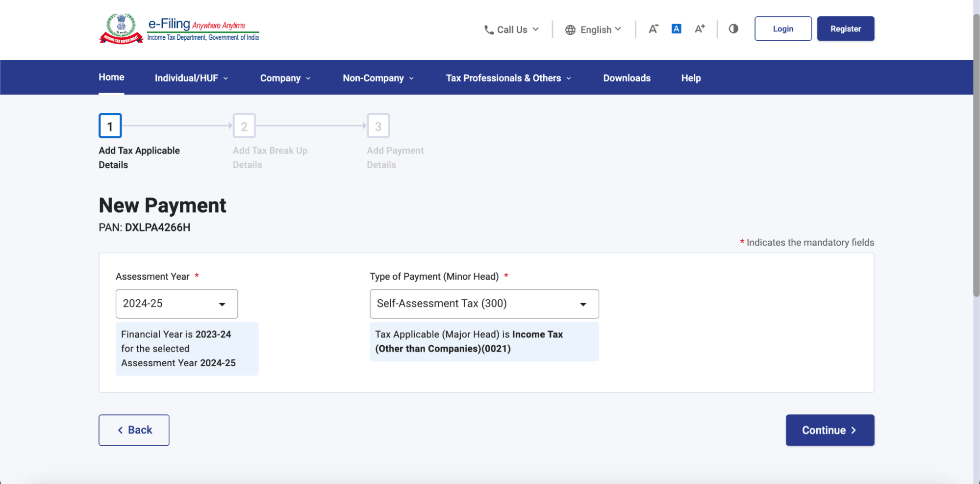The width and height of the screenshot is (980, 484).
Task: Click the New Payment heading
Action: coord(162,205)
